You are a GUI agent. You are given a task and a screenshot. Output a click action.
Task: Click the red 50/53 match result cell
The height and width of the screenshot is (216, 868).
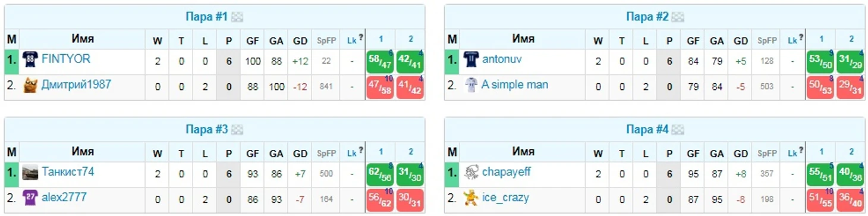pos(820,86)
